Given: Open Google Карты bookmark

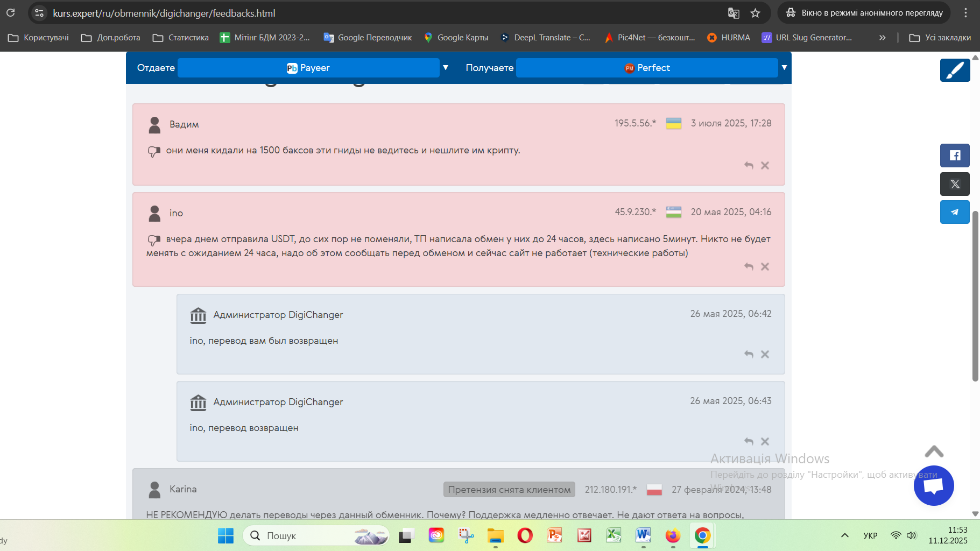Looking at the screenshot, I should pyautogui.click(x=456, y=38).
